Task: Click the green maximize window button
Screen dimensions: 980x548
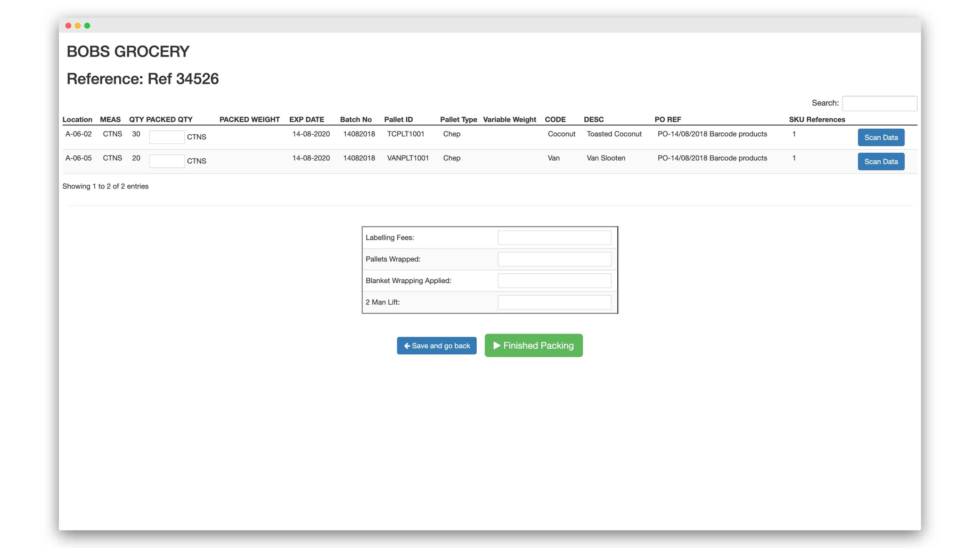Action: point(87,25)
